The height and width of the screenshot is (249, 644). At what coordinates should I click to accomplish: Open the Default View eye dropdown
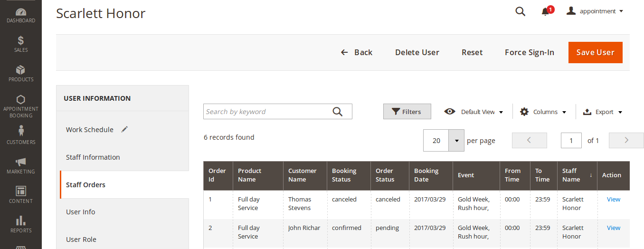click(474, 112)
